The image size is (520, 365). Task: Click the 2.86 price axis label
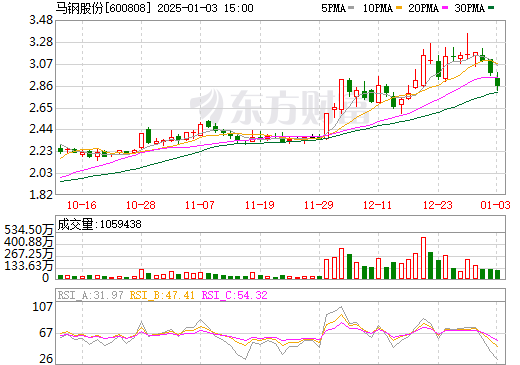[41, 86]
